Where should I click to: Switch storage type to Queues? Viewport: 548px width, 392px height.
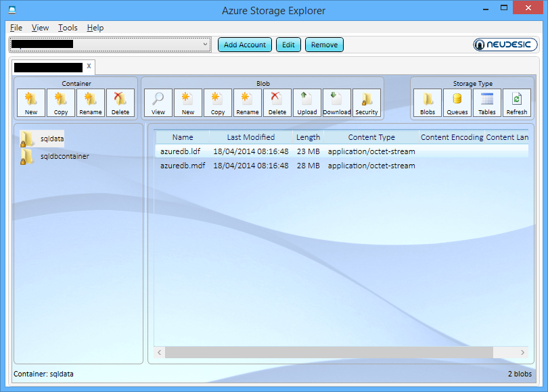(457, 103)
